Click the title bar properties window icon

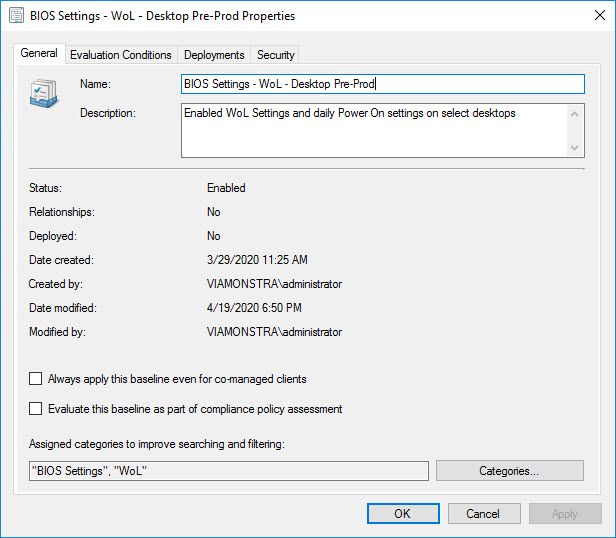pyautogui.click(x=14, y=16)
